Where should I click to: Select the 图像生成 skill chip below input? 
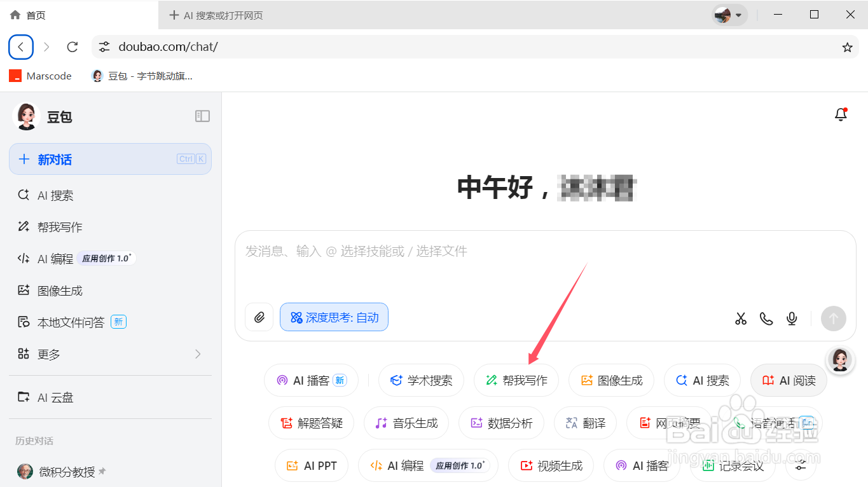click(611, 380)
